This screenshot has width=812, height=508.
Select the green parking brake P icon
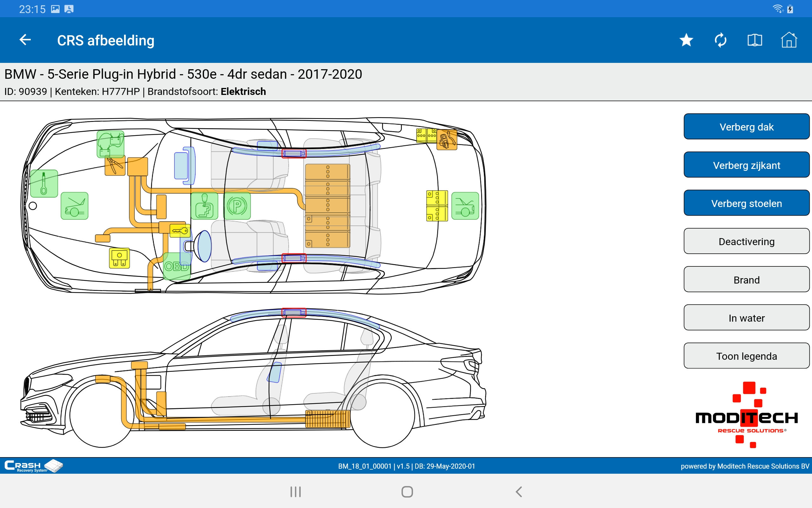(237, 206)
